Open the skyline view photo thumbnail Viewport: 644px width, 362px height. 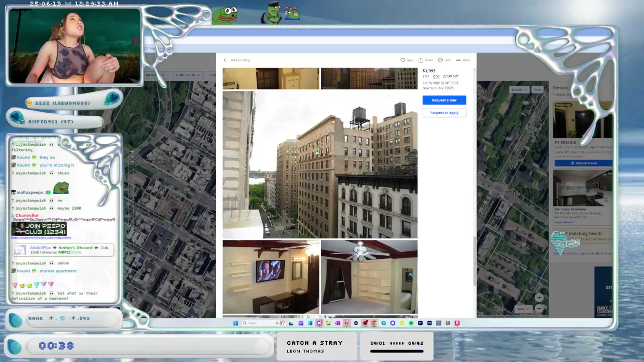[369, 78]
